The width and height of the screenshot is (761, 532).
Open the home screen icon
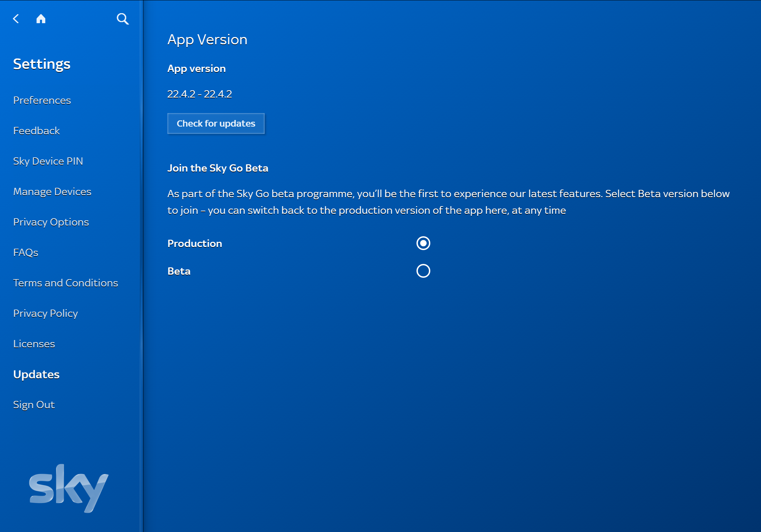pyautogui.click(x=41, y=19)
